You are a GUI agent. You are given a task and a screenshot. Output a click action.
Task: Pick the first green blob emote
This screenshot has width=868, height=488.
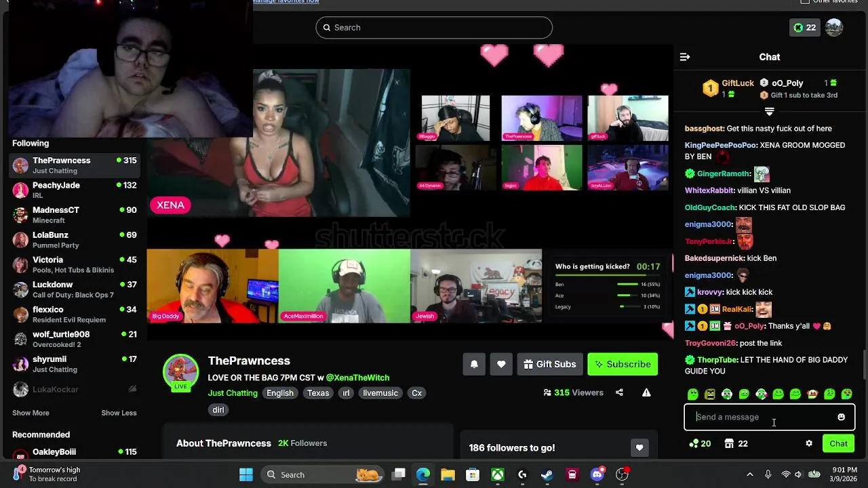(x=692, y=394)
